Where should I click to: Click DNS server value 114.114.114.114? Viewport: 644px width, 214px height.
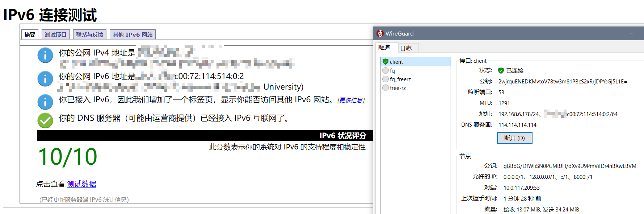coord(517,125)
